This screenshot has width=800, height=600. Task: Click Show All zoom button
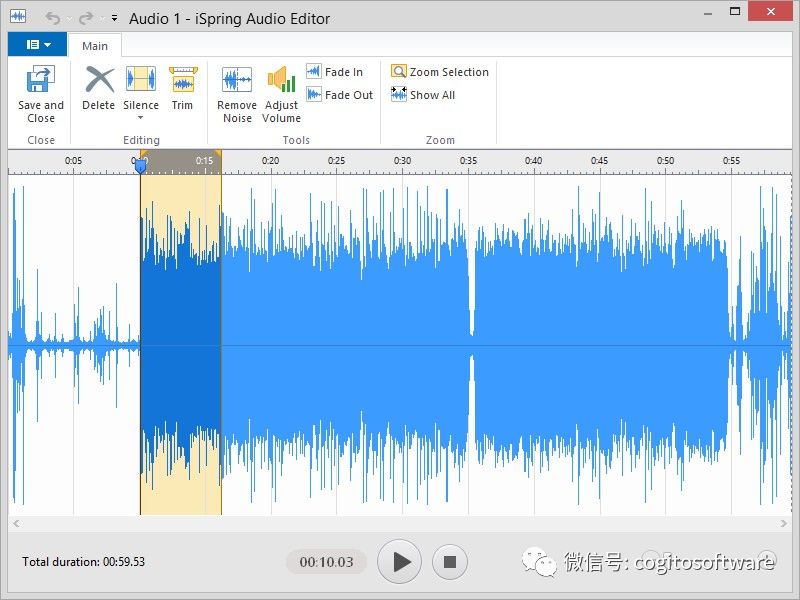click(423, 95)
